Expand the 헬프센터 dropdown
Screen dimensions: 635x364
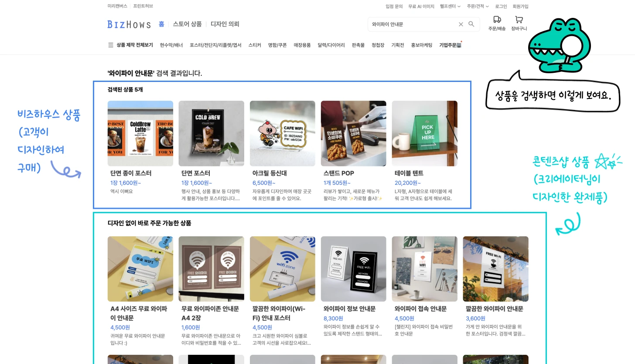tap(450, 7)
